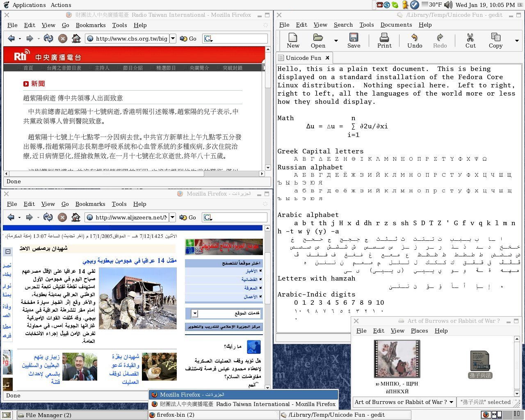Click Go button in Al Jazeera Firefox

click(x=188, y=217)
